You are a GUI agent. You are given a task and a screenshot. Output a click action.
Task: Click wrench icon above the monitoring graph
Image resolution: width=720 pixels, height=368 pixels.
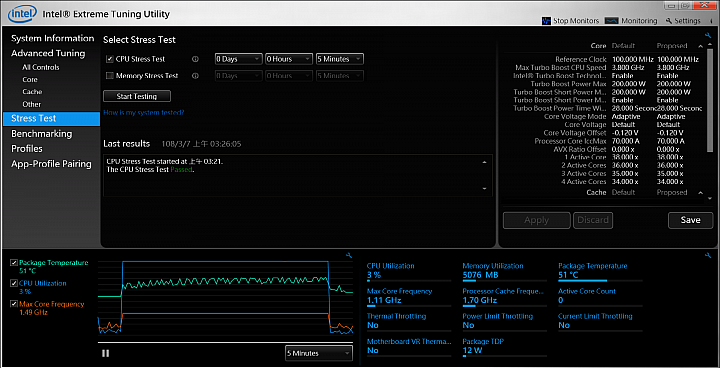pos(349,255)
